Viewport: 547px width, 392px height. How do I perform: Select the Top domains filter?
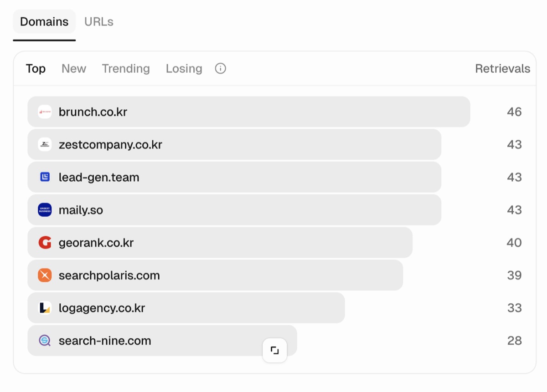[x=36, y=69]
